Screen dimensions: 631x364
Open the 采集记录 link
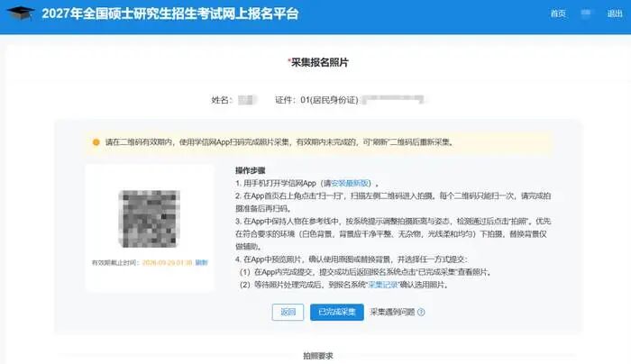pos(383,285)
